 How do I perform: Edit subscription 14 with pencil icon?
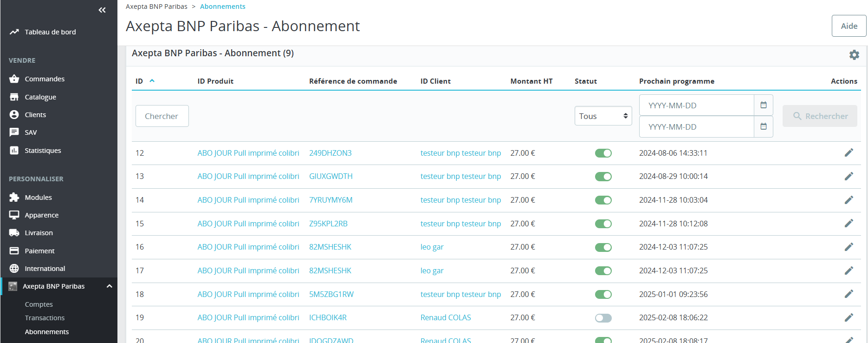click(x=849, y=200)
